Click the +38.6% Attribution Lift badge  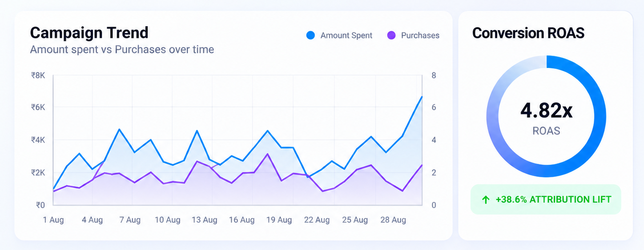546,199
